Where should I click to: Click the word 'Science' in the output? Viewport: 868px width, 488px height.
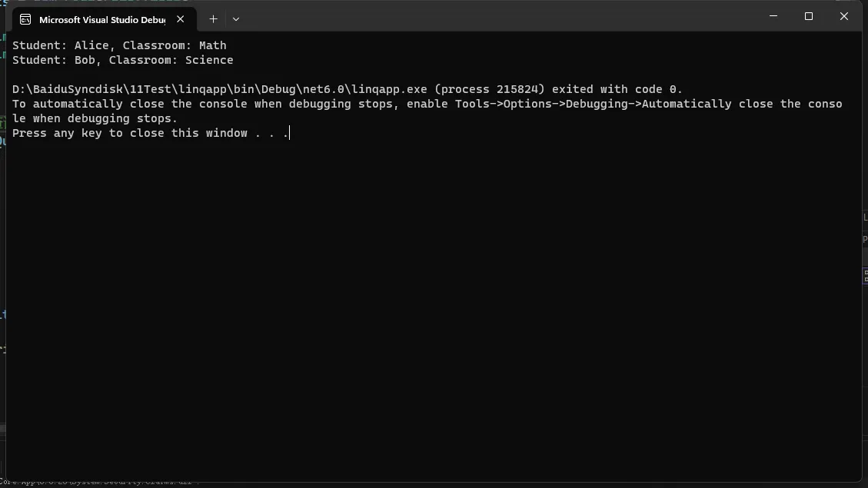point(209,60)
